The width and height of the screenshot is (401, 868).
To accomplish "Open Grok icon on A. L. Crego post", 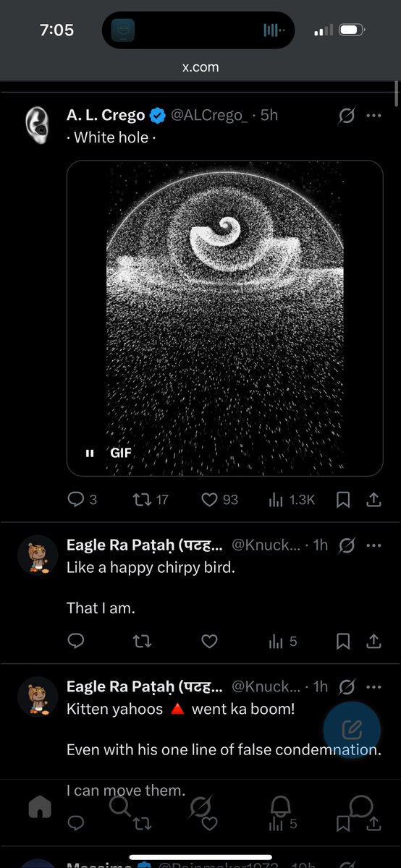I will [347, 116].
